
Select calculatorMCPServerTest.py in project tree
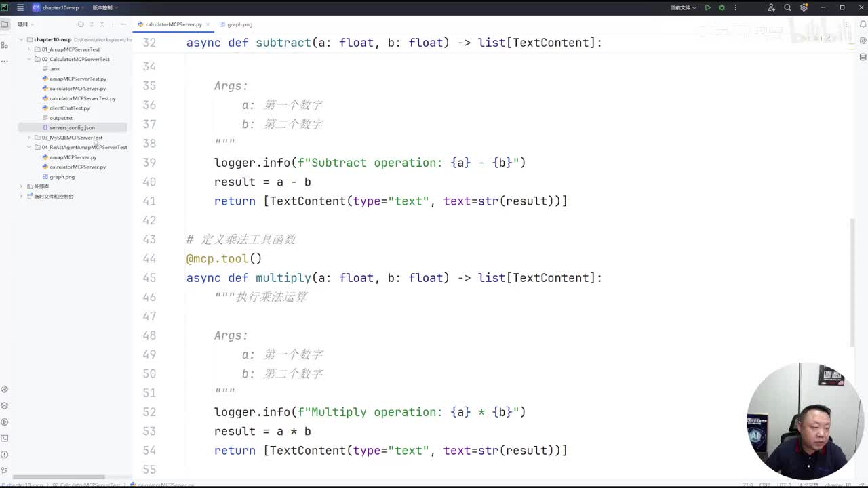point(79,98)
